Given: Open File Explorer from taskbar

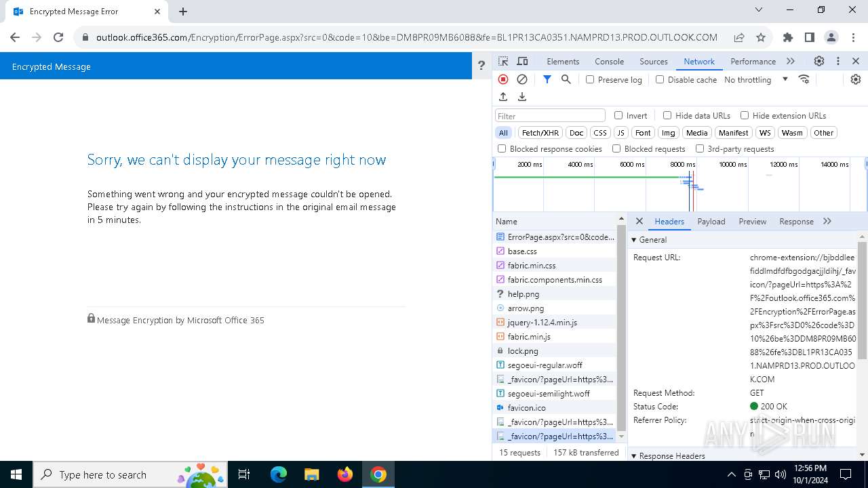Looking at the screenshot, I should 312,474.
